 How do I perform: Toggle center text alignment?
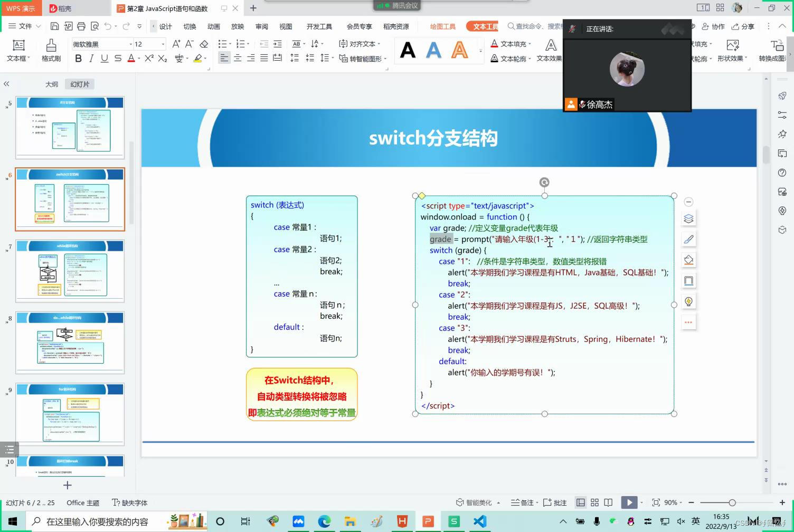coord(238,58)
